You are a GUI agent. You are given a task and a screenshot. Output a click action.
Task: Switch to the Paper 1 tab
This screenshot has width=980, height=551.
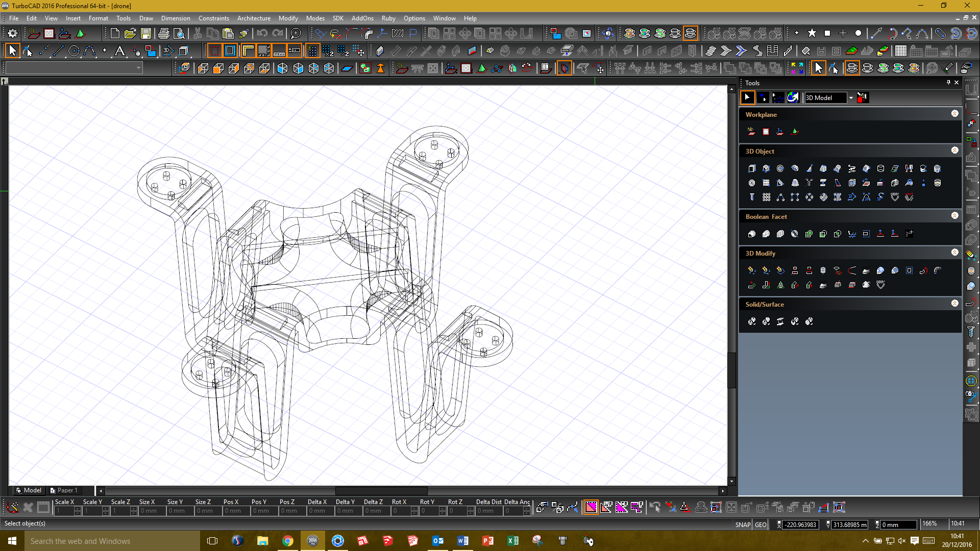click(x=64, y=490)
